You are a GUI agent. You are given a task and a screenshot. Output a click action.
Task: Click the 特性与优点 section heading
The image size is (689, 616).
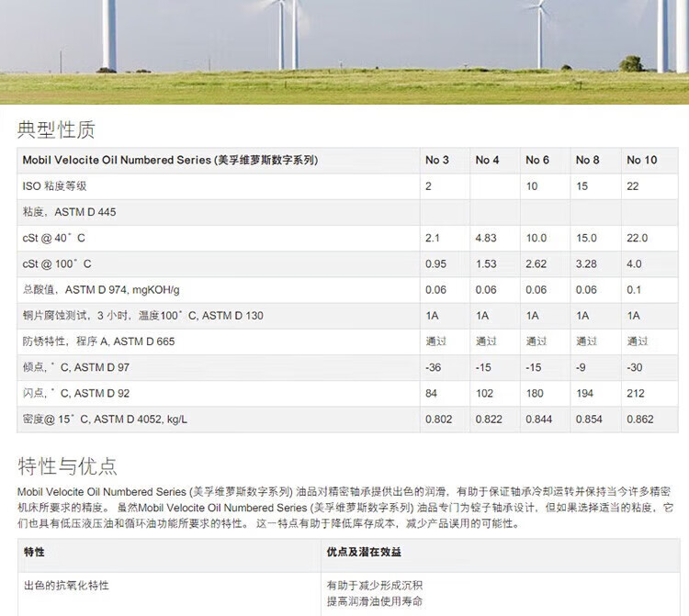(67, 465)
